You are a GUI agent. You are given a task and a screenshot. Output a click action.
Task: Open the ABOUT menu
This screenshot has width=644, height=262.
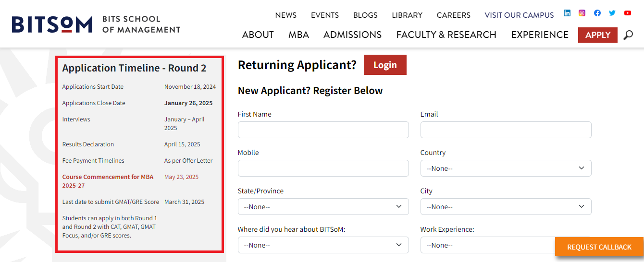pos(258,35)
